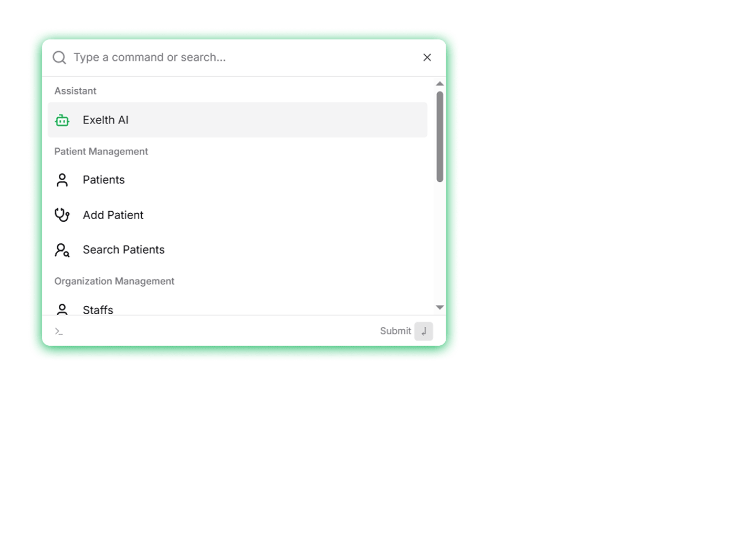Click the Patient Management section heading

click(x=101, y=151)
